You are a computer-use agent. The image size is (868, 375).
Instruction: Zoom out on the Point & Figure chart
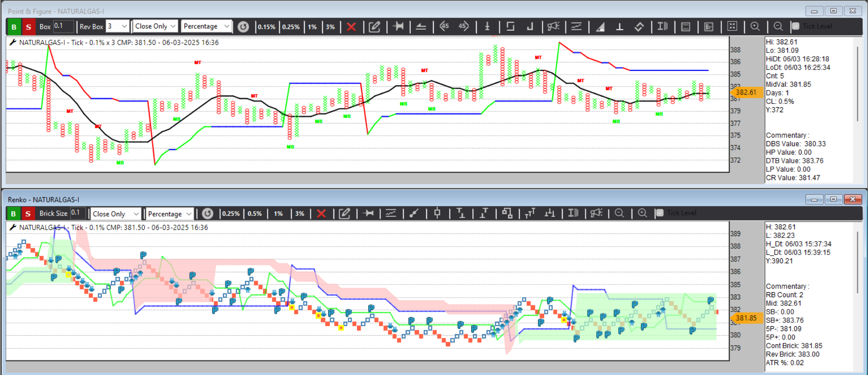(x=778, y=26)
